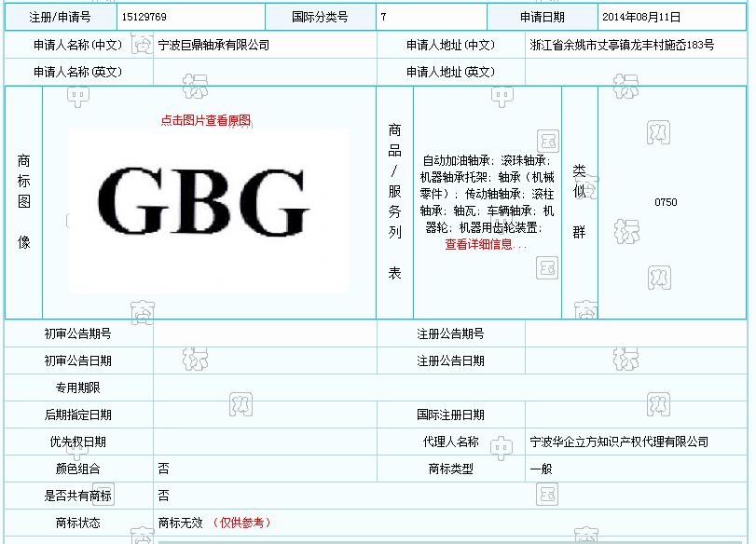Click the red "仅供参考" note
The height and width of the screenshot is (544, 756).
[x=242, y=523]
